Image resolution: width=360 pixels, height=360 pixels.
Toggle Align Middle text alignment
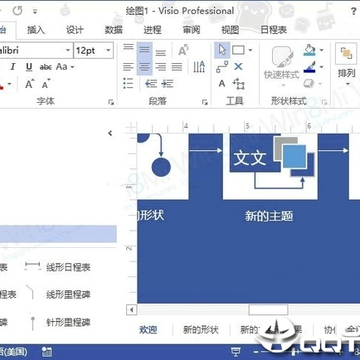point(144,50)
